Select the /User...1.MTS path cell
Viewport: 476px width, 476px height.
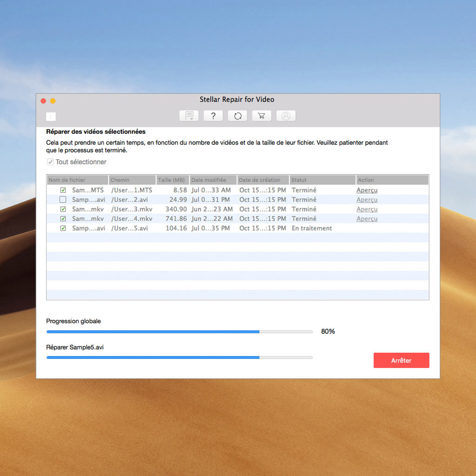pyautogui.click(x=132, y=190)
